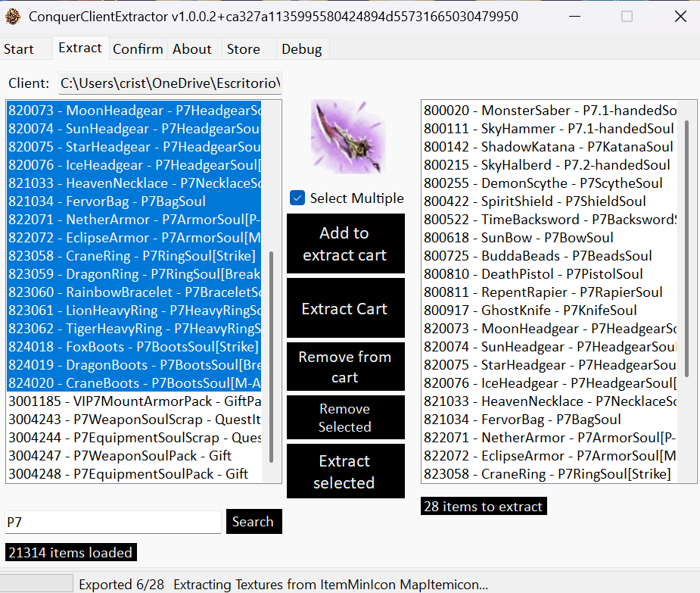Select 800142 ShadowKatana in the cart list
The width and height of the screenshot is (700, 593).
coord(549,147)
